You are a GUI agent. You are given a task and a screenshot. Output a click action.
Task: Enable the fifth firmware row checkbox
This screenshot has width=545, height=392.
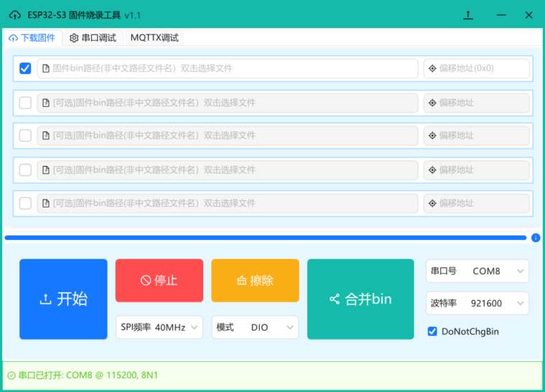pyautogui.click(x=25, y=203)
